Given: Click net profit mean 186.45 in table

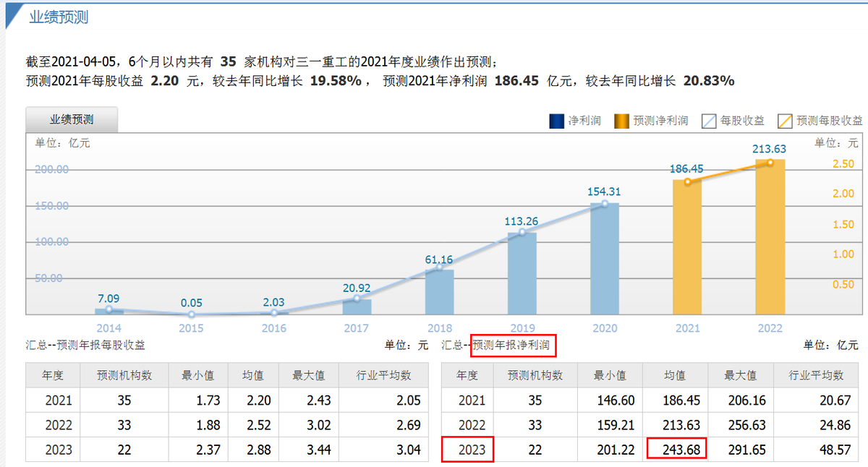Looking at the screenshot, I should [682, 400].
